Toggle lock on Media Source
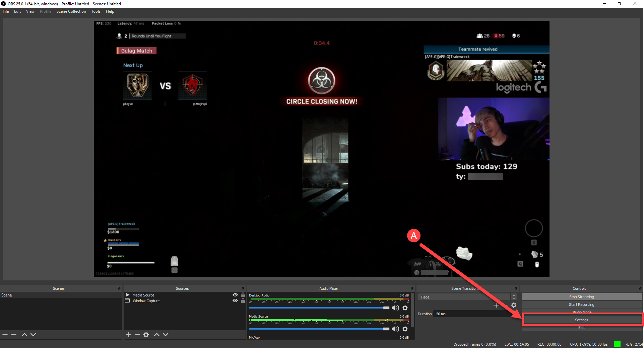This screenshot has width=644, height=348. [x=243, y=295]
